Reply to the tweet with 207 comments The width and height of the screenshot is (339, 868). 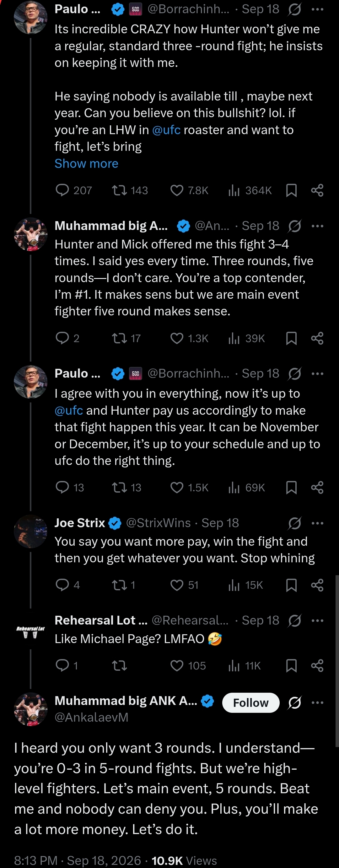(62, 190)
